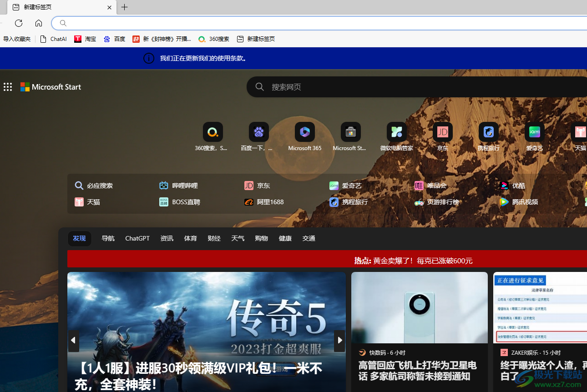The height and width of the screenshot is (392, 587).
Task: Click into the 搜索网页 search box
Action: (x=416, y=87)
